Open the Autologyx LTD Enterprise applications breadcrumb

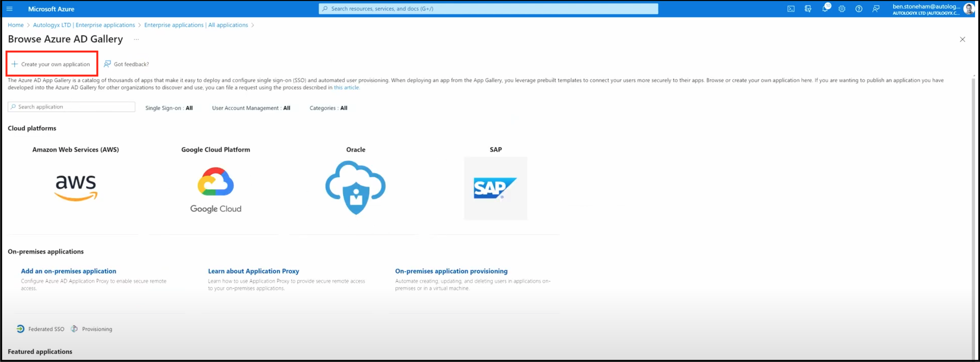pos(84,25)
